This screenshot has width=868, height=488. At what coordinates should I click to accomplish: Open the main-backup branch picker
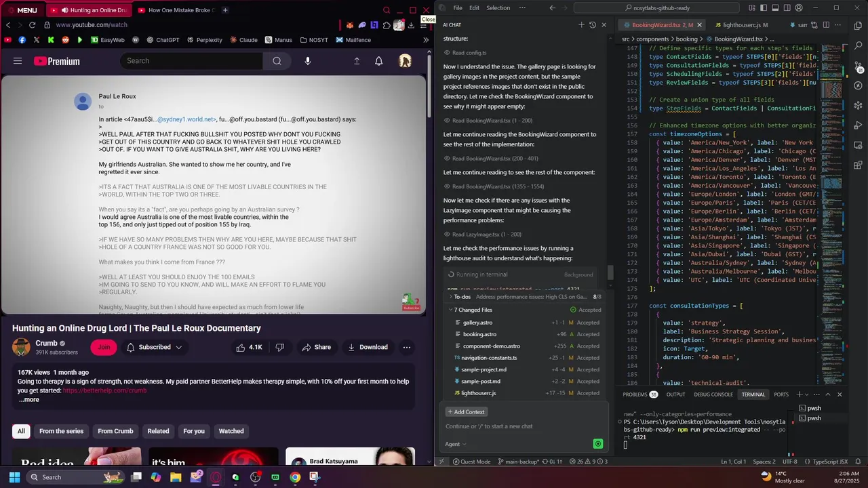(x=518, y=462)
